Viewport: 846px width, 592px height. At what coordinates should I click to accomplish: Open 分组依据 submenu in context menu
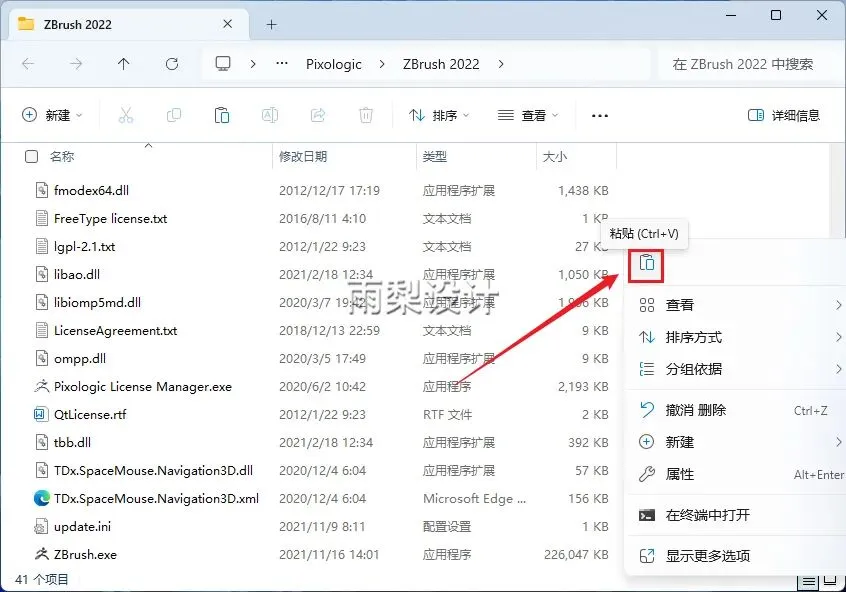pos(736,369)
